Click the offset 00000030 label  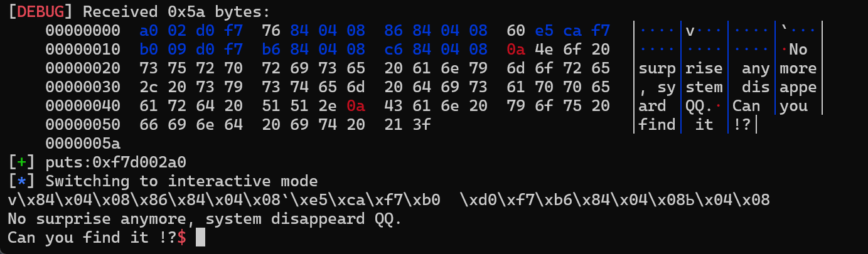click(83, 87)
